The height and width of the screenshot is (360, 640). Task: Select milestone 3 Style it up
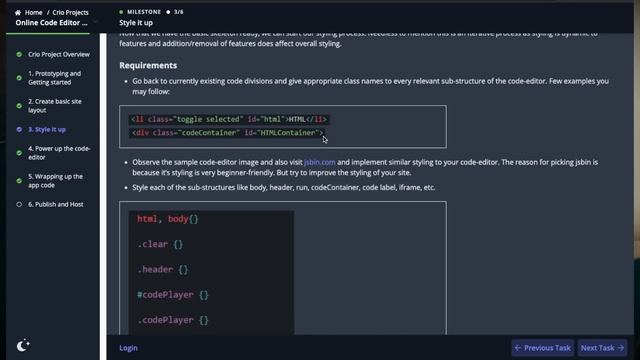click(x=47, y=129)
